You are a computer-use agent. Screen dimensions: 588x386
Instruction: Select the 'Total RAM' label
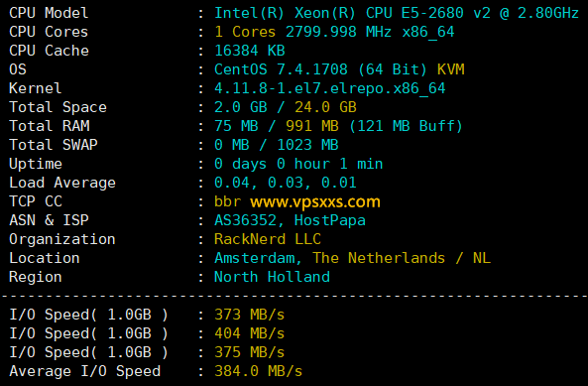pos(50,126)
